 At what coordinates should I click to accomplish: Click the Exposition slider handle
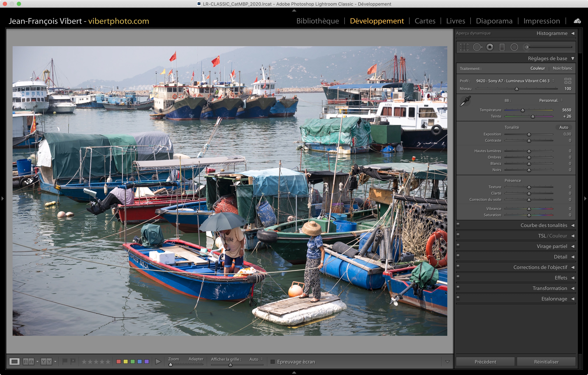click(x=529, y=135)
